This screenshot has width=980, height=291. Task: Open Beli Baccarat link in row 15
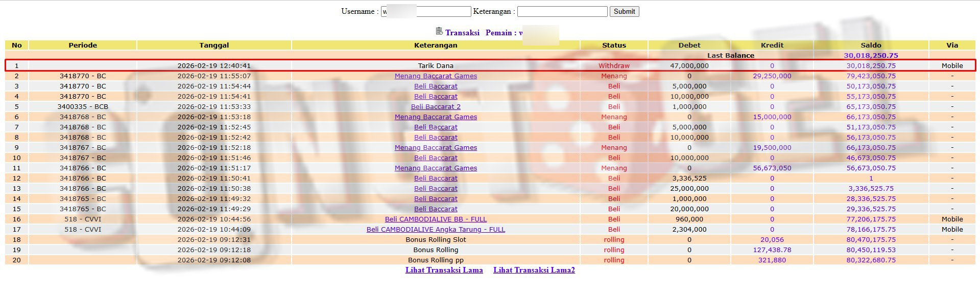436,209
